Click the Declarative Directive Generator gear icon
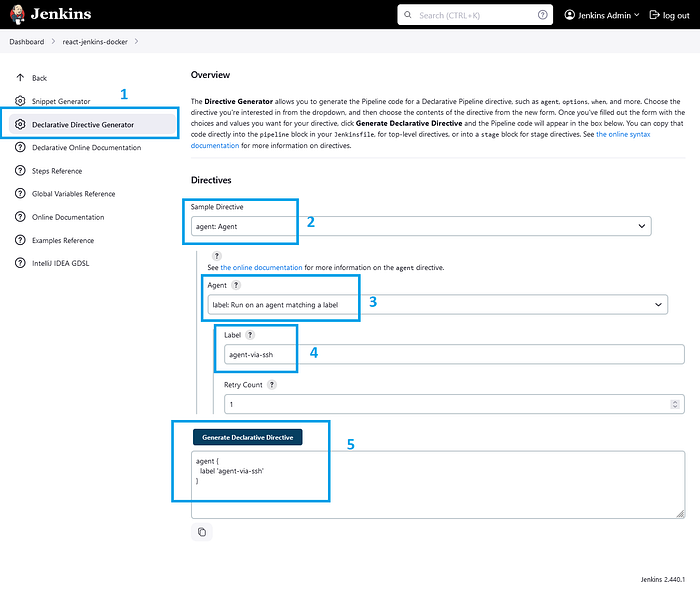Viewport: 700px width, 596px height. click(x=20, y=124)
